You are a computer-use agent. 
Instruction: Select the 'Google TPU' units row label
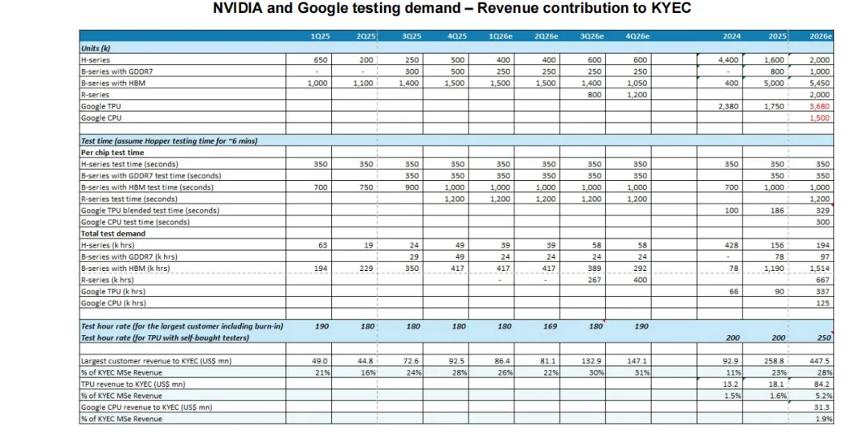(x=100, y=106)
